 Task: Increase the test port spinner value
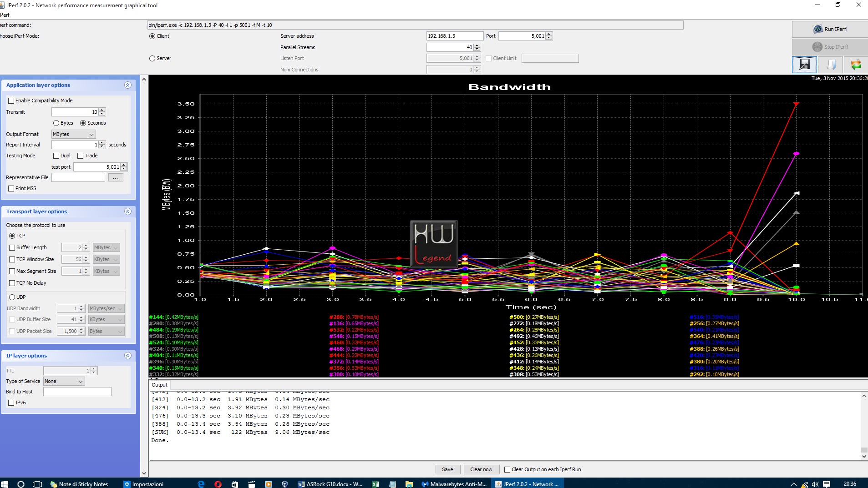pyautogui.click(x=124, y=165)
